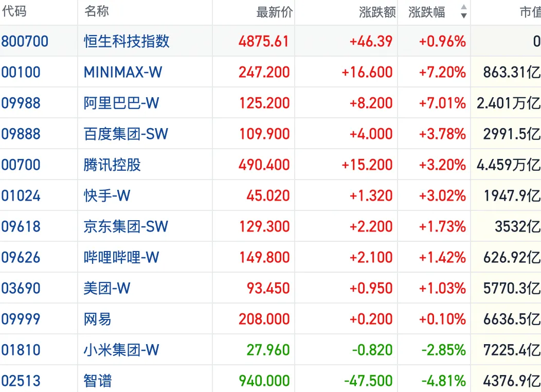The height and width of the screenshot is (392, 541).
Task: Click the 4875.61 latest price cell
Action: click(264, 41)
